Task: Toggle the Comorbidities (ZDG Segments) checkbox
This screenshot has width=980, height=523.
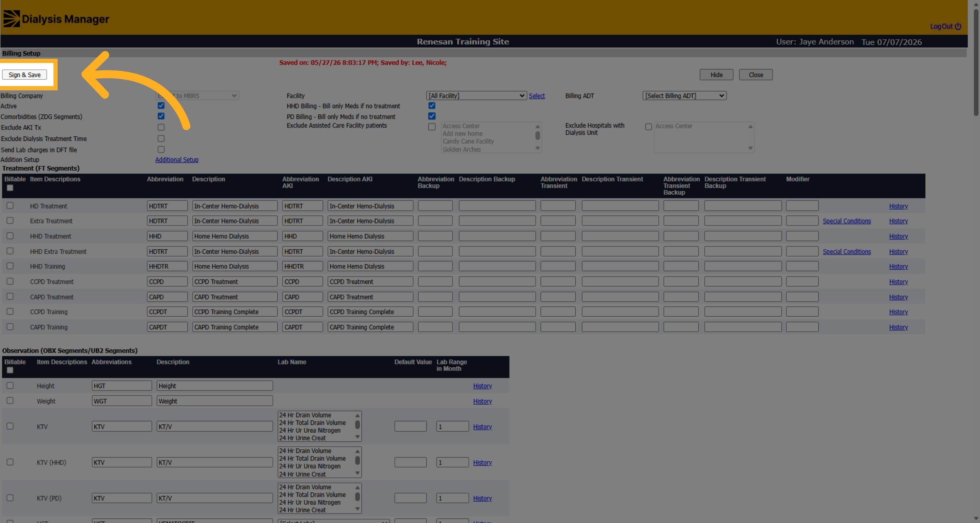Action: click(161, 116)
